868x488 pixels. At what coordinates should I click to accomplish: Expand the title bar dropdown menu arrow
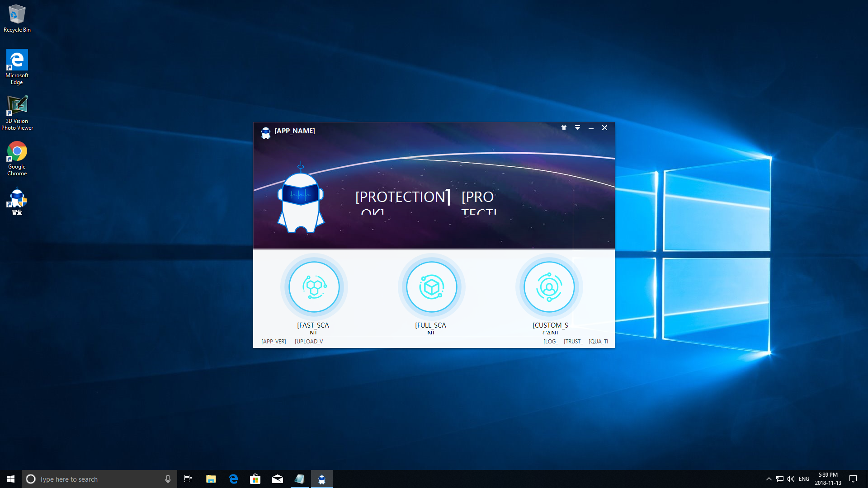pos(577,128)
